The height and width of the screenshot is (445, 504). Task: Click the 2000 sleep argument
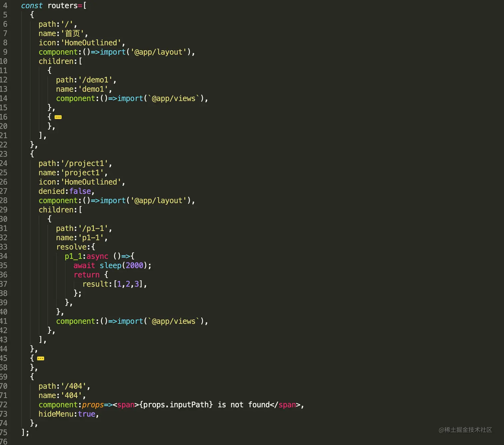coord(134,266)
